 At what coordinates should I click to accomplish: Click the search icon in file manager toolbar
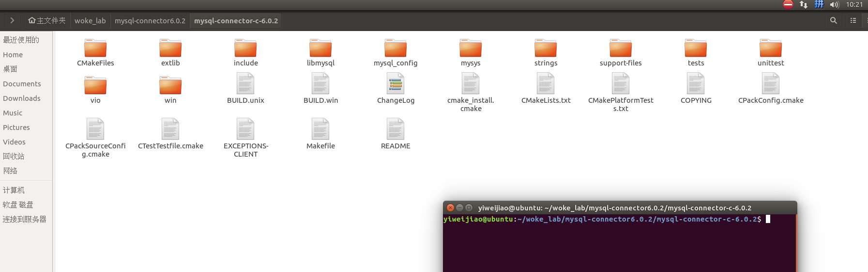click(833, 20)
